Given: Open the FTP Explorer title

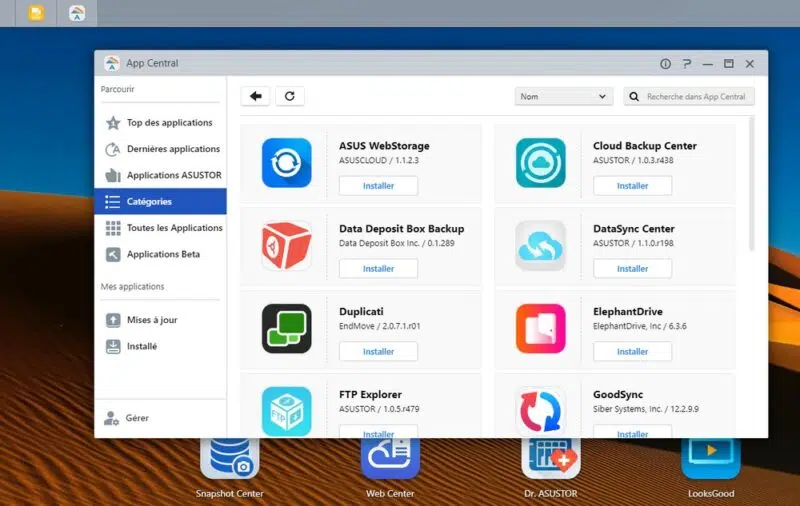Looking at the screenshot, I should tap(370, 395).
